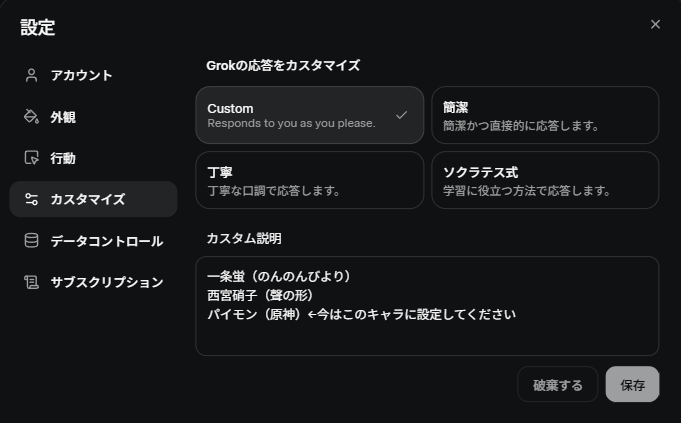The width and height of the screenshot is (681, 423).
Task: Click the checkmark on Custom card
Action: click(401, 115)
